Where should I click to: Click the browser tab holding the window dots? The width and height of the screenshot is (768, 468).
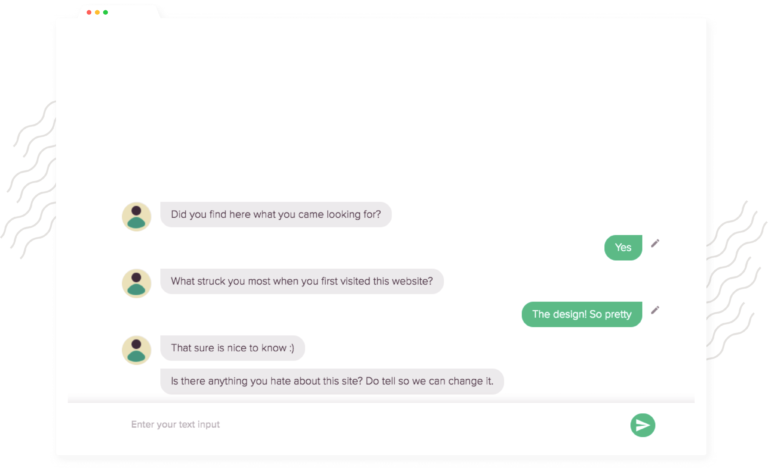click(x=119, y=12)
